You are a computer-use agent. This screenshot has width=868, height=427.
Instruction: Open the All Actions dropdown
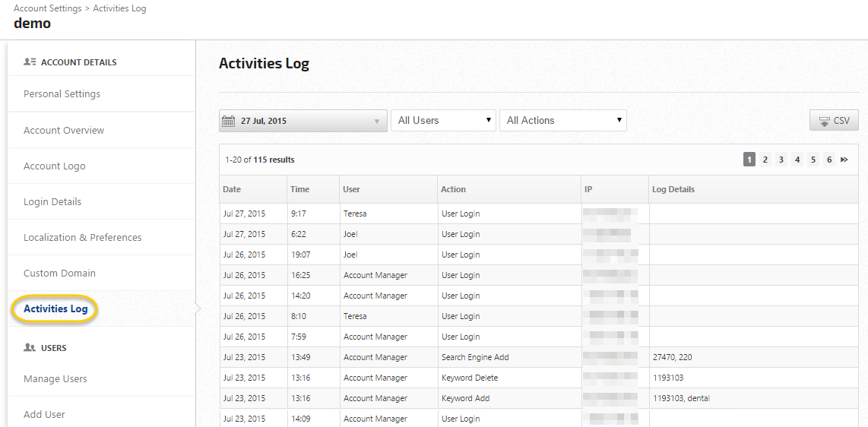pos(562,121)
